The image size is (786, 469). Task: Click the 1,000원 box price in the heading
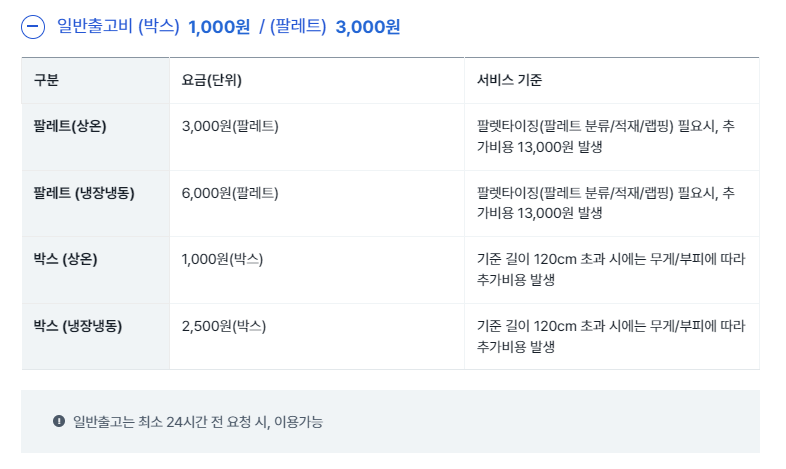(x=219, y=27)
